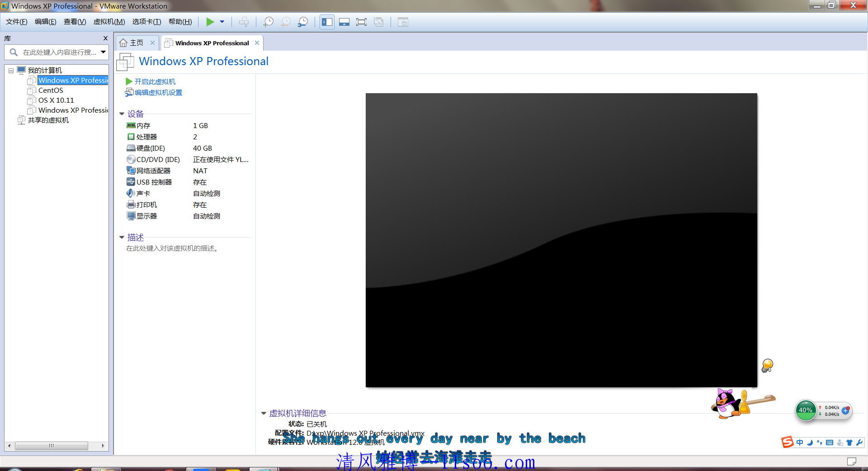The height and width of the screenshot is (471, 868).
Task: Collapse the 虚拟机详细信息 section
Action: (264, 413)
